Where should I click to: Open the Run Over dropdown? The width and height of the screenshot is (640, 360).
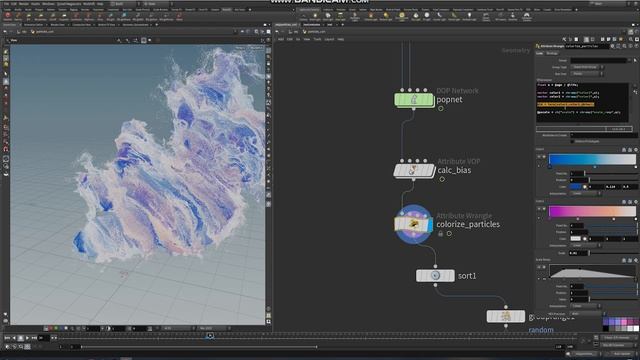coord(587,74)
